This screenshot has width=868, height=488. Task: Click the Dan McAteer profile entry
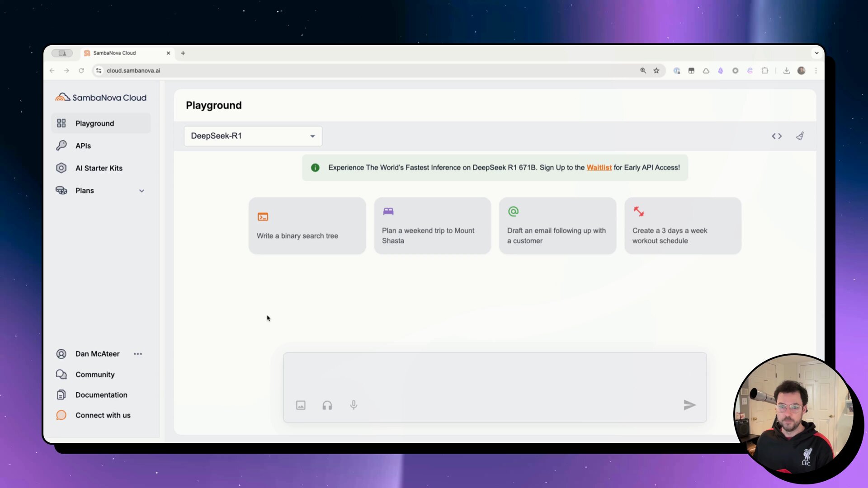[x=97, y=354]
